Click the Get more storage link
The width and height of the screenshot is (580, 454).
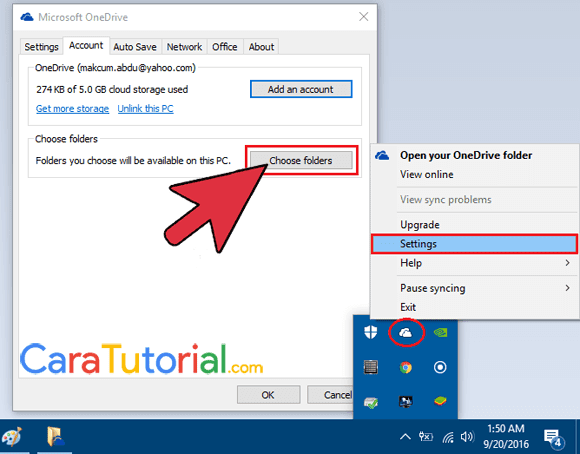[x=72, y=109]
